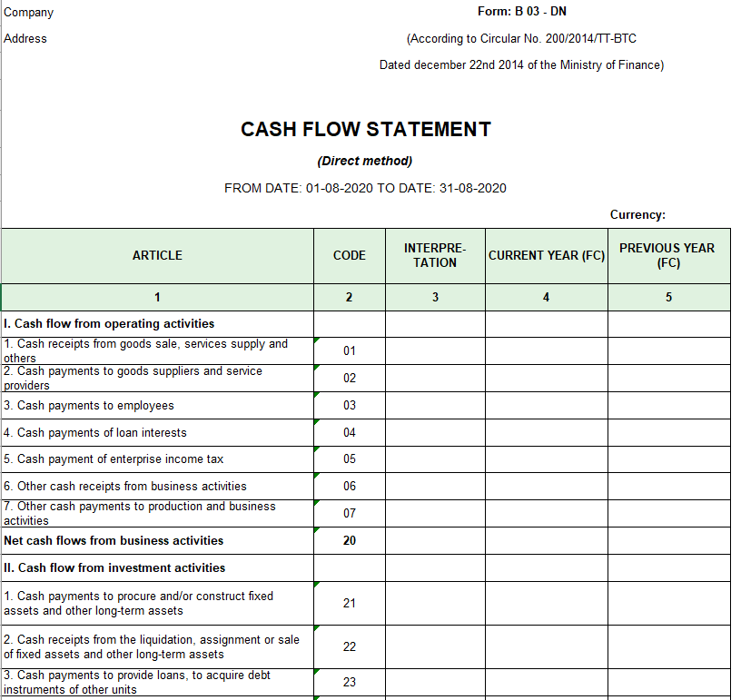Select the empty Previous Year cell for code 06
Viewport: 741px width, 700px height.
pos(668,487)
